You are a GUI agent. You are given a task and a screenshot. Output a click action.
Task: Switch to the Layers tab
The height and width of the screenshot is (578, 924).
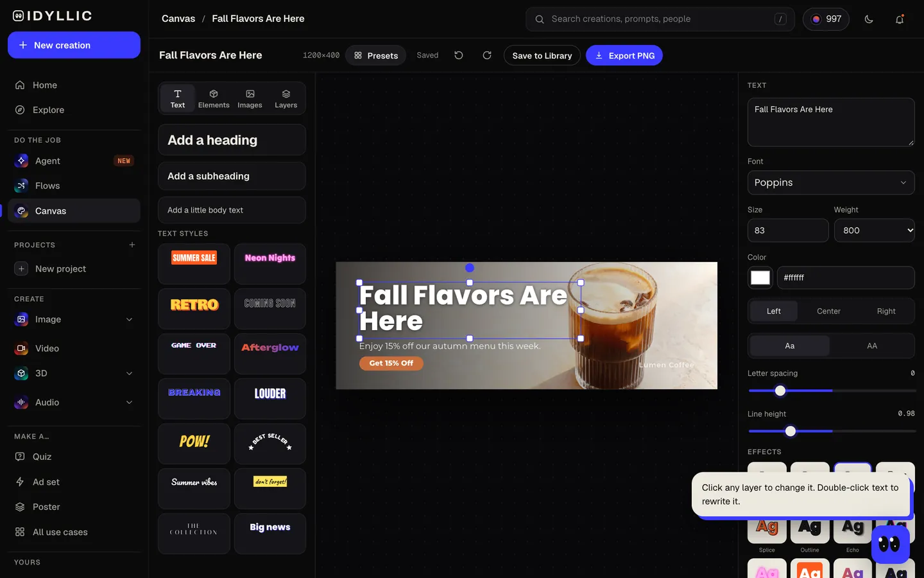click(286, 98)
